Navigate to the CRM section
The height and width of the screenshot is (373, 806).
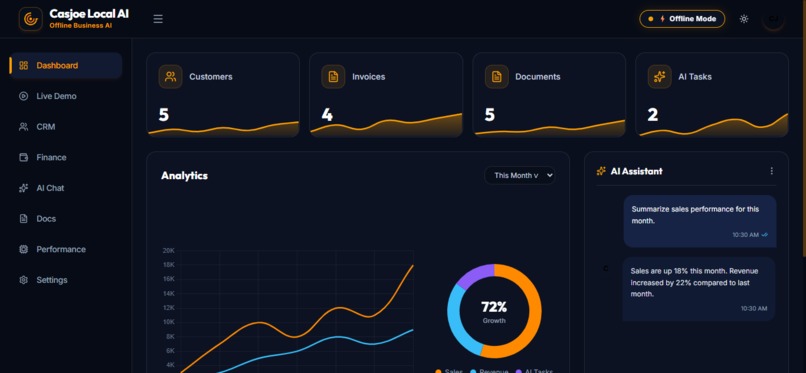click(66, 127)
